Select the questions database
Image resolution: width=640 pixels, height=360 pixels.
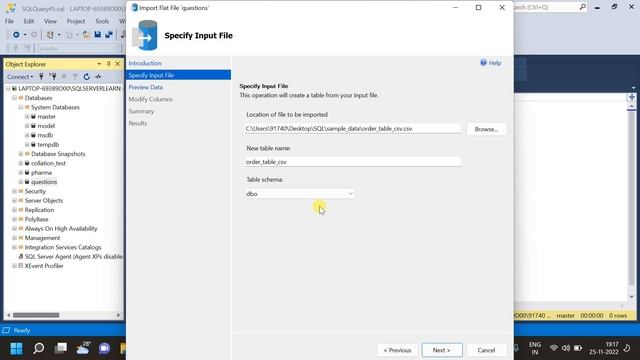(44, 182)
